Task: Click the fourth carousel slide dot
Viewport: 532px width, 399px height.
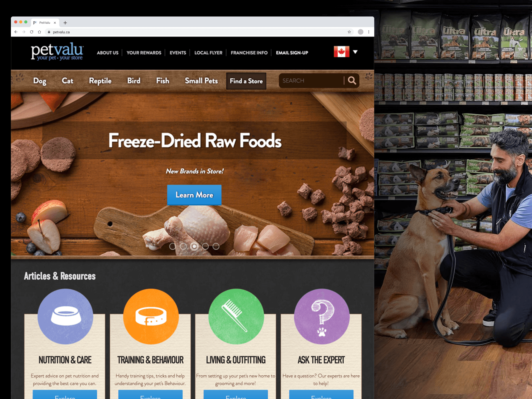Action: (205, 245)
